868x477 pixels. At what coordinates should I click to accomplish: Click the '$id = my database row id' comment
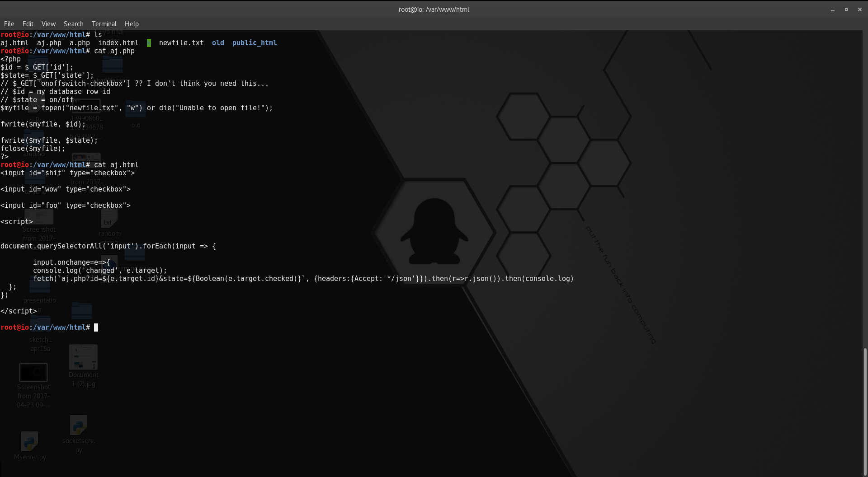pos(55,92)
